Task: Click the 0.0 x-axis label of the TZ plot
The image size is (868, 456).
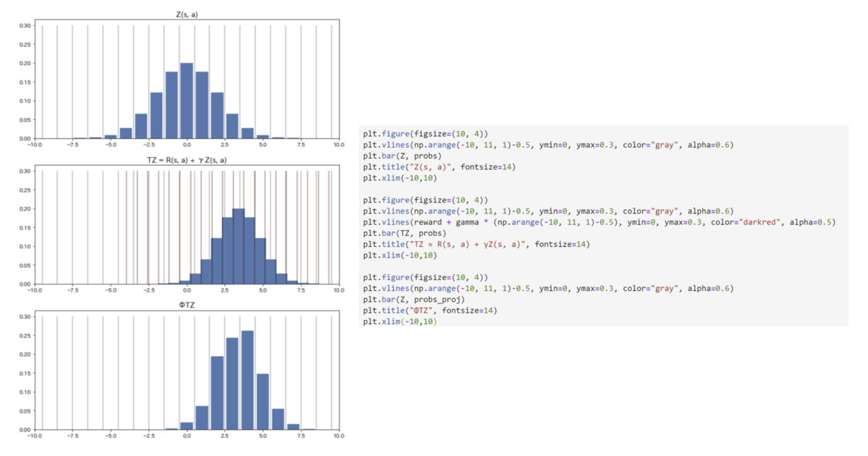Action: [187, 290]
